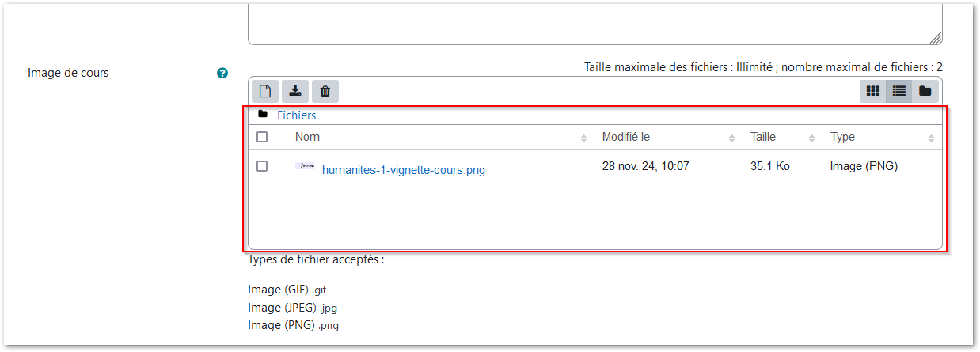Click the download all files icon
This screenshot has width=980, height=352.
click(x=295, y=92)
